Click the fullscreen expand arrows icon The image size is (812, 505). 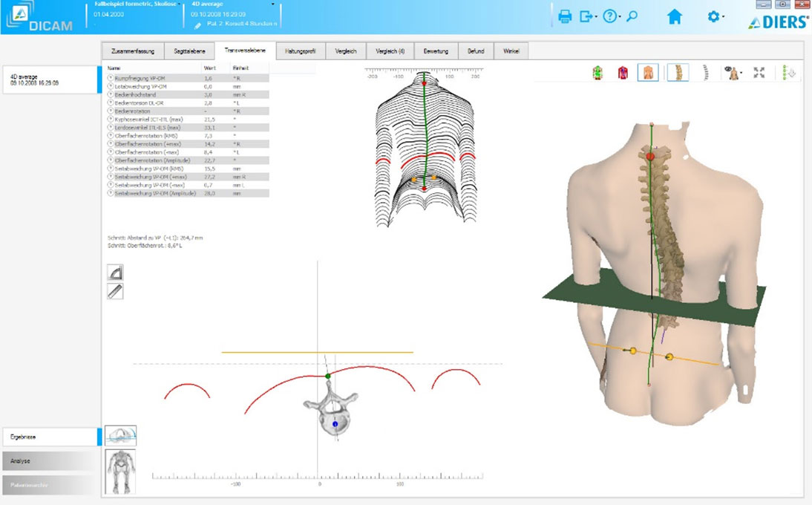pyautogui.click(x=759, y=73)
